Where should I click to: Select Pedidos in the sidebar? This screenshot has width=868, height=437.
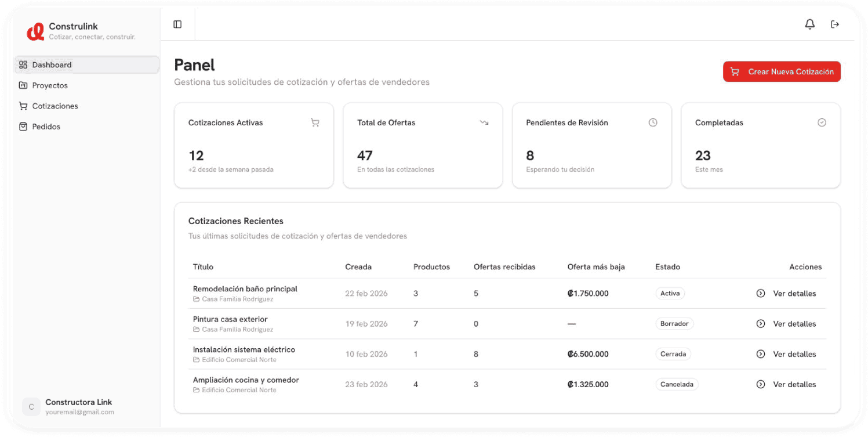[x=46, y=127]
